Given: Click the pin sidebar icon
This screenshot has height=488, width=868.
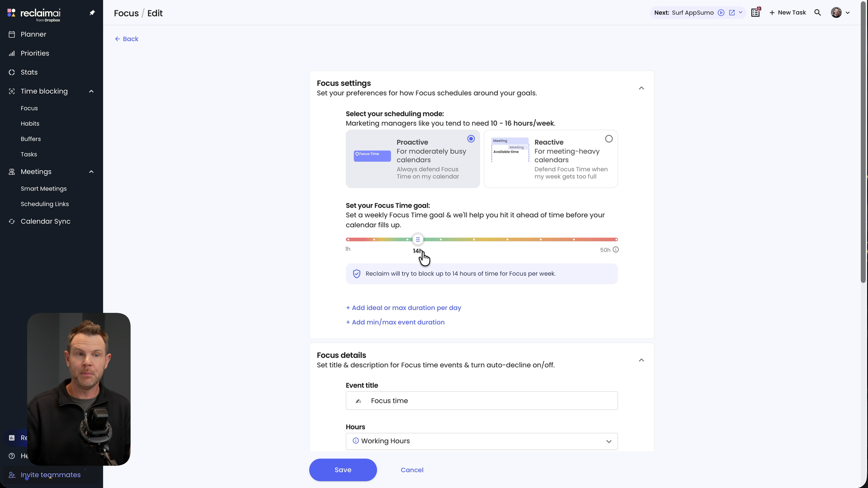Looking at the screenshot, I should point(92,13).
